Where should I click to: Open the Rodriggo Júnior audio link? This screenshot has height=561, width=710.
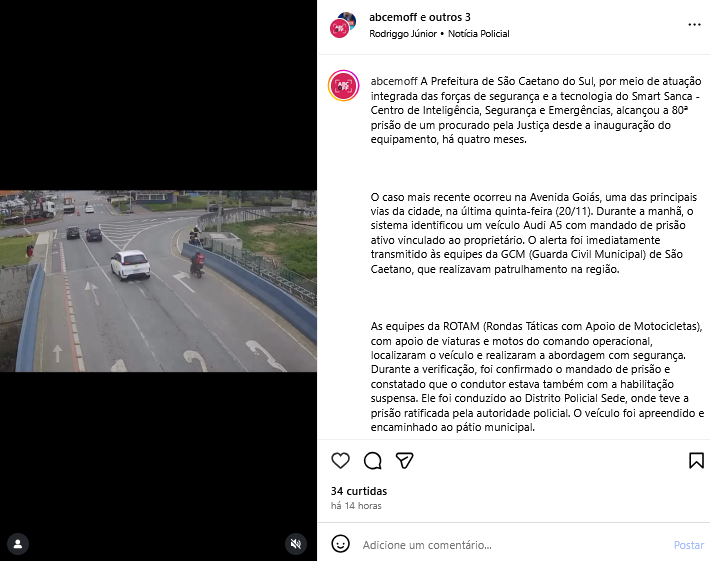click(403, 34)
